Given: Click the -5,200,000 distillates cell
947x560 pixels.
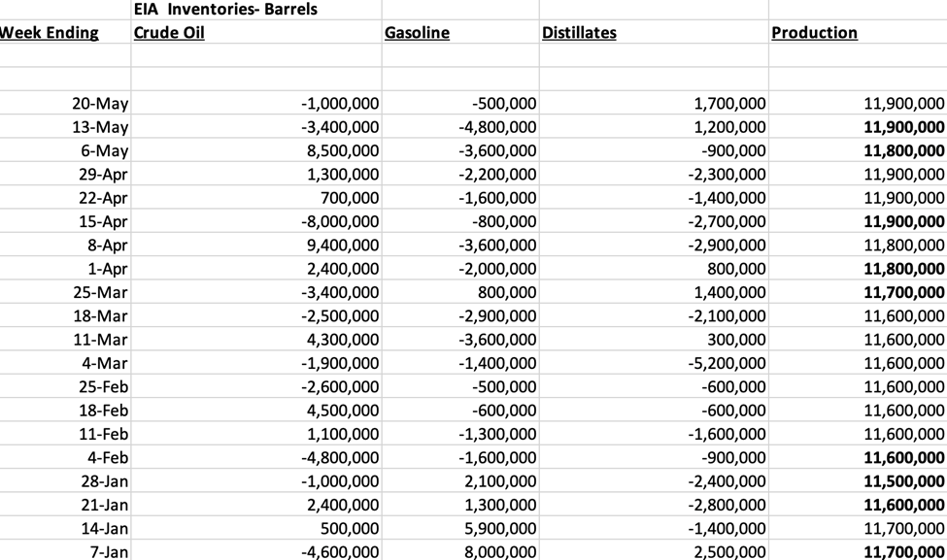Looking at the screenshot, I should (x=727, y=363).
